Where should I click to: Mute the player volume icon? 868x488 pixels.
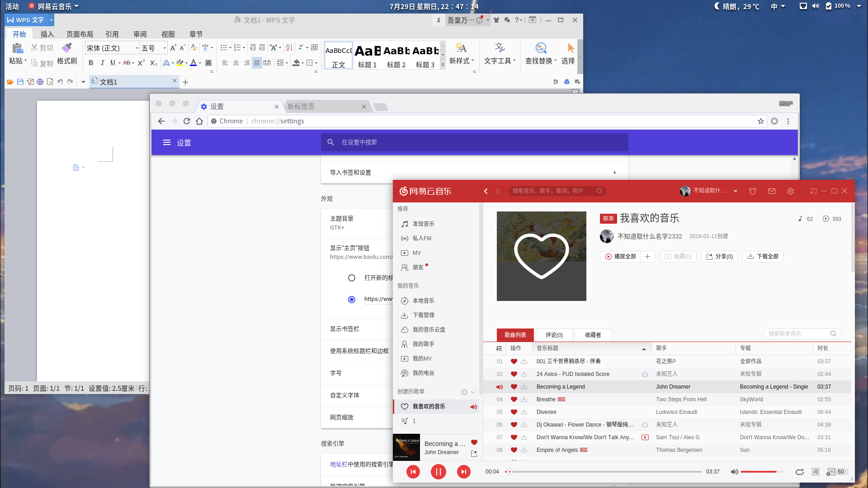(734, 471)
